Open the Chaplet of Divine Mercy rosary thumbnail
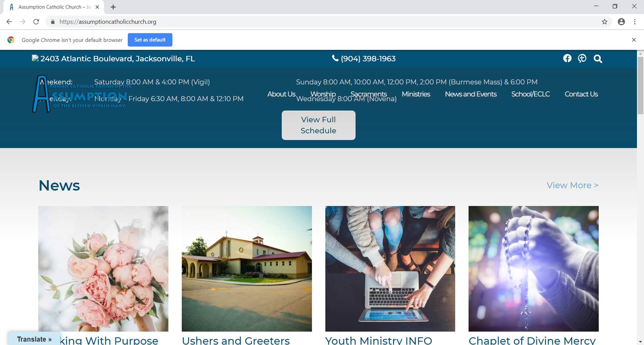 click(x=533, y=269)
